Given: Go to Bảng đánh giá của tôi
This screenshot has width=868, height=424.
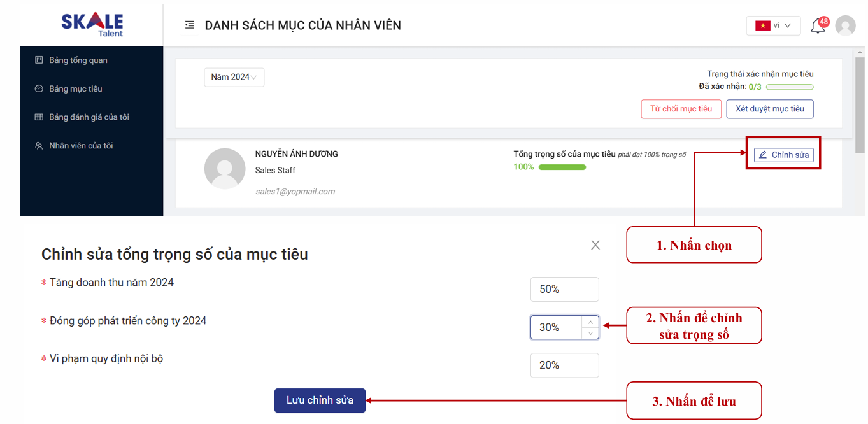Looking at the screenshot, I should [89, 117].
